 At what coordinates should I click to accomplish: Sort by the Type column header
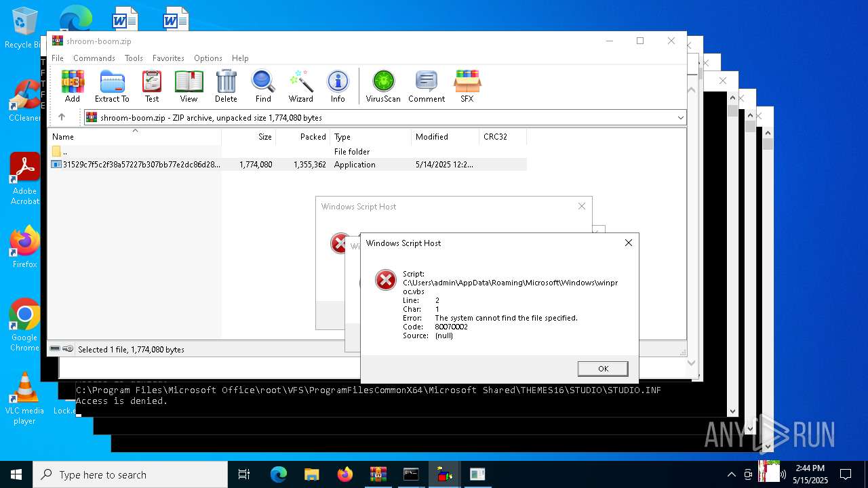coord(370,137)
